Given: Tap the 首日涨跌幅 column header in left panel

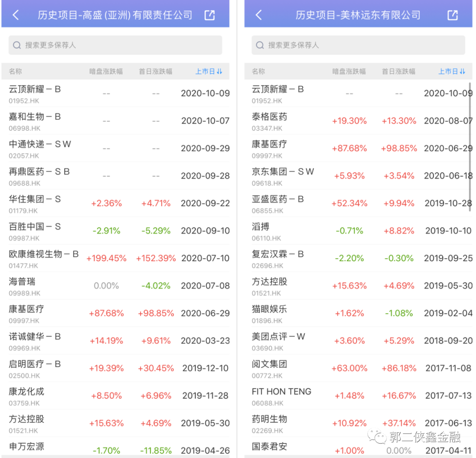Looking at the screenshot, I should click(x=156, y=71).
